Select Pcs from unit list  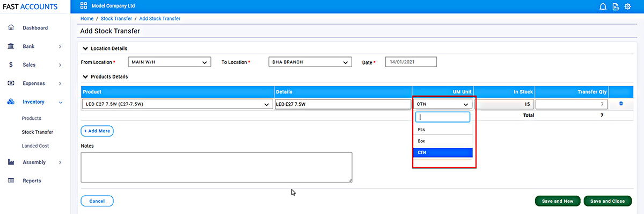443,130
